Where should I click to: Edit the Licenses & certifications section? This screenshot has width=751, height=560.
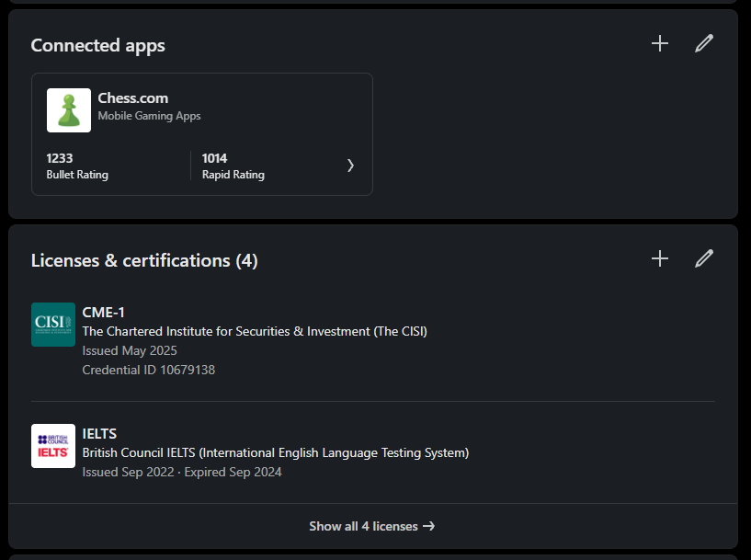pyautogui.click(x=704, y=258)
